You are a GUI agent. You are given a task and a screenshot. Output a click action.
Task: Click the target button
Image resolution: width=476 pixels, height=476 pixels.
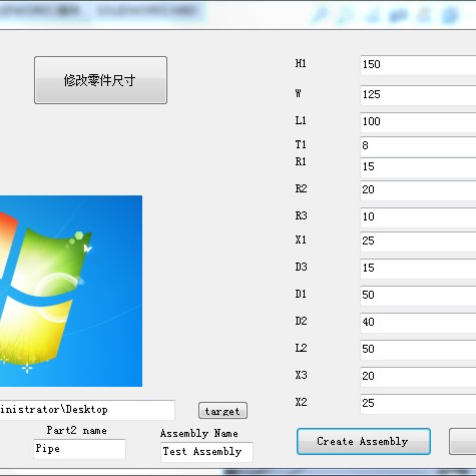tap(223, 411)
